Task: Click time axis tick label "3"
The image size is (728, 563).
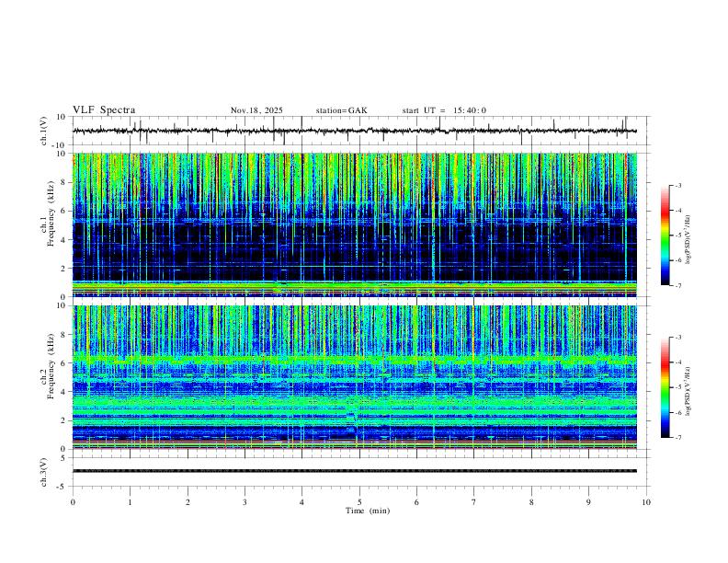Action: (245, 502)
